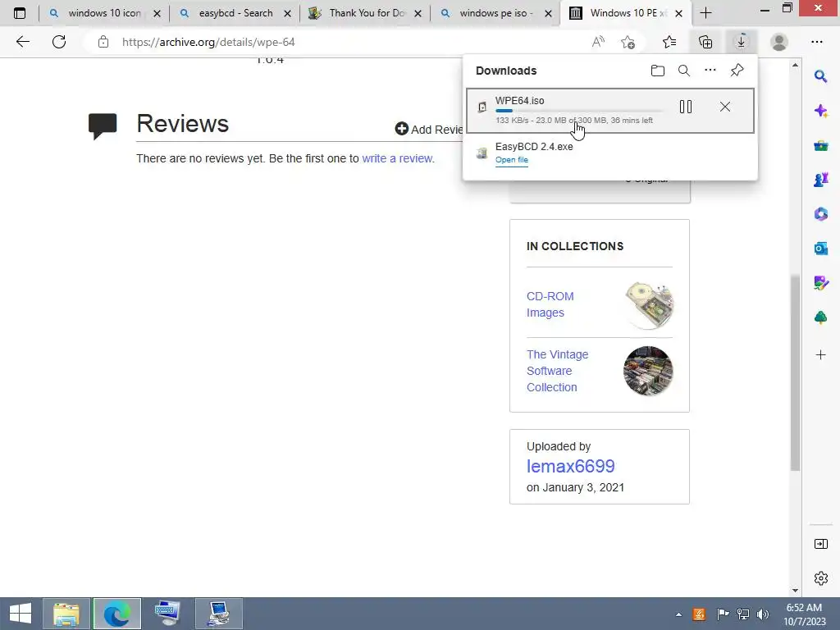The image size is (840, 630).
Task: Switch to the windows pe iso tab
Action: (496, 13)
